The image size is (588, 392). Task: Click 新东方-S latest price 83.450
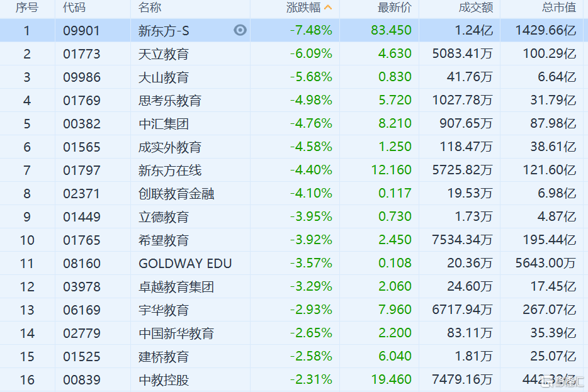tap(391, 30)
